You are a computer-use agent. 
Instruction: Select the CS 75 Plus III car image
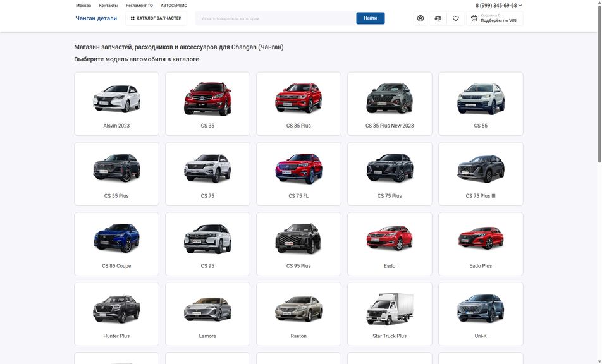coord(481,169)
